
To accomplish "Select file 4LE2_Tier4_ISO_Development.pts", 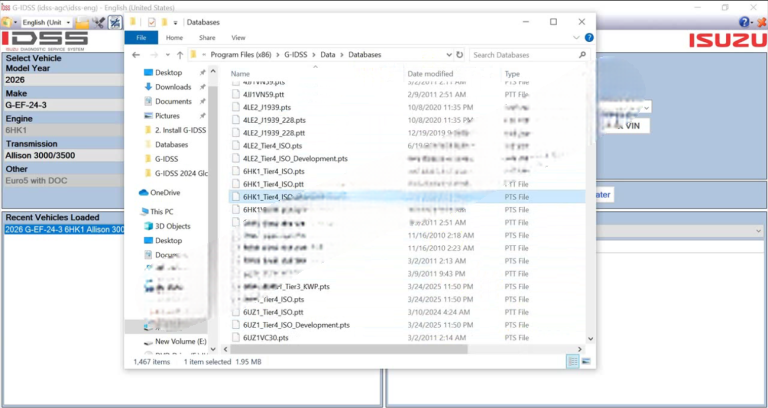I will coord(295,159).
